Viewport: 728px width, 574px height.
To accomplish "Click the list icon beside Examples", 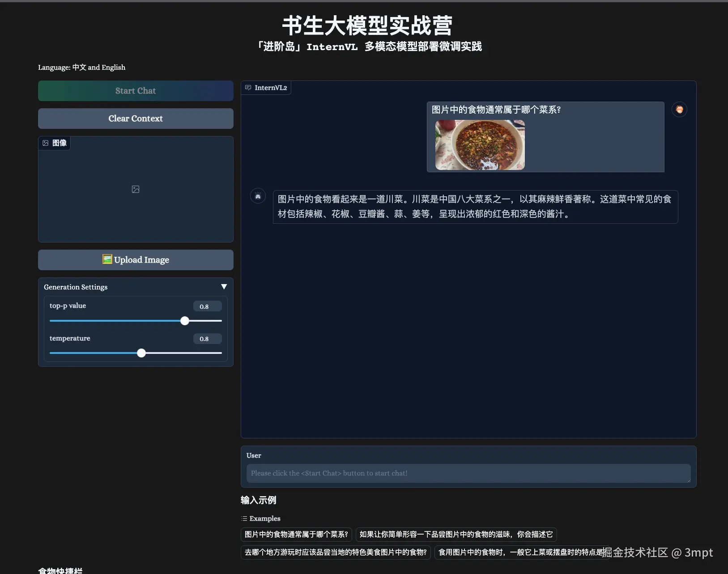I will [x=244, y=519].
